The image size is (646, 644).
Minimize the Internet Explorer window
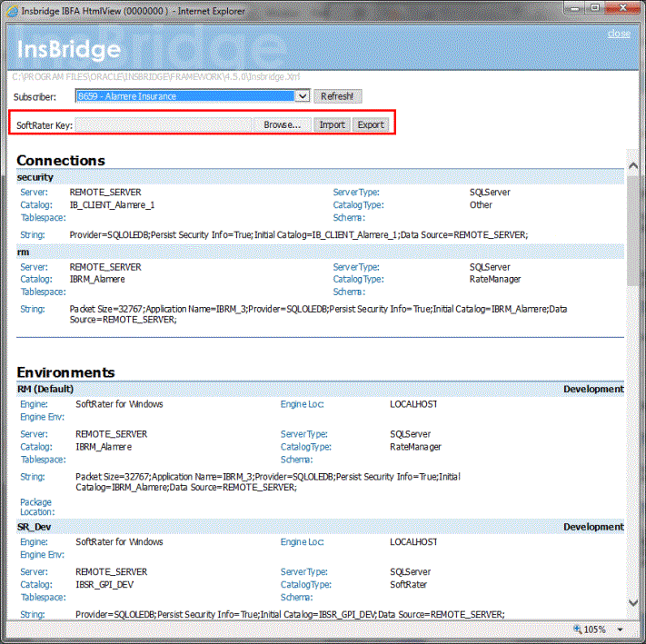pos(575,8)
